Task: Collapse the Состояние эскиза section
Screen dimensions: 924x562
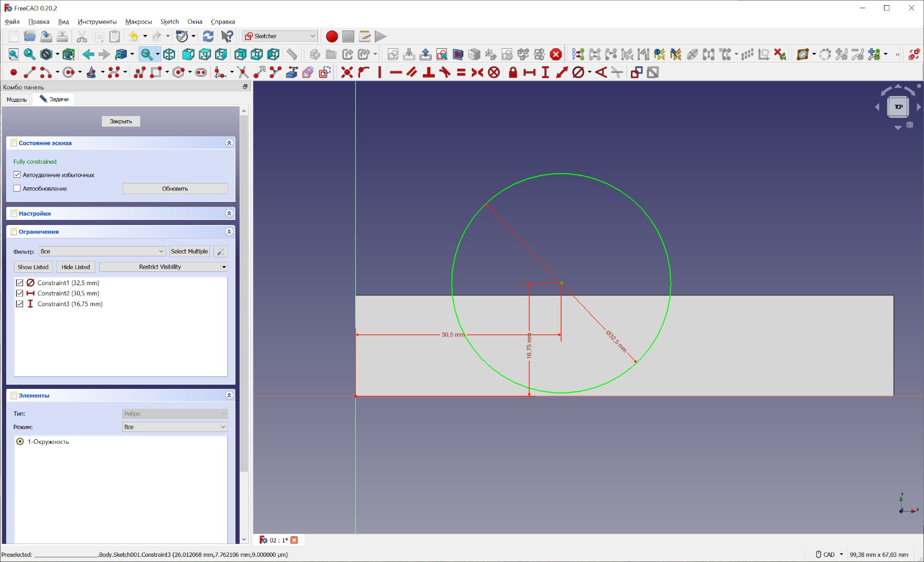Action: 229,143
